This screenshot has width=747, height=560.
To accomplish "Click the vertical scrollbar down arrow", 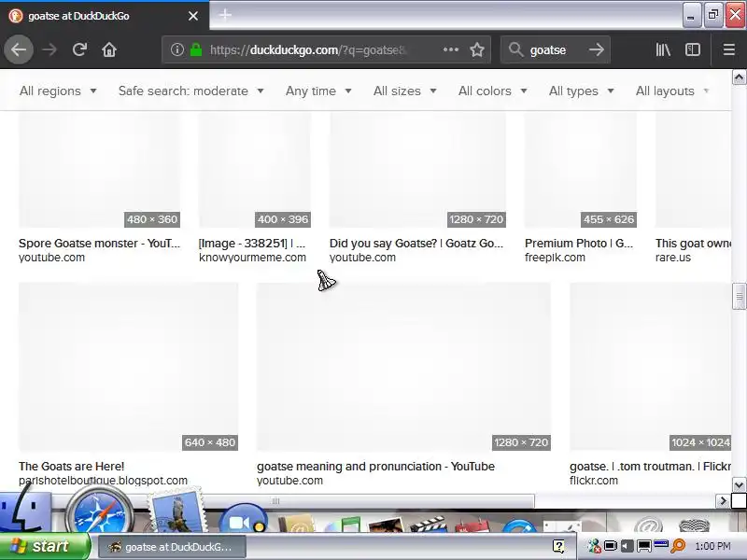I will tap(739, 485).
